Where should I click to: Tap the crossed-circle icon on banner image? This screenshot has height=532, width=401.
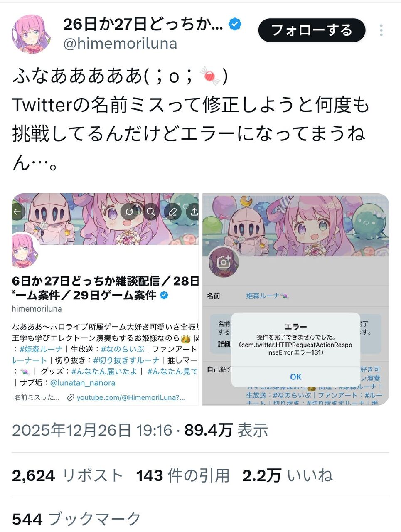[129, 212]
